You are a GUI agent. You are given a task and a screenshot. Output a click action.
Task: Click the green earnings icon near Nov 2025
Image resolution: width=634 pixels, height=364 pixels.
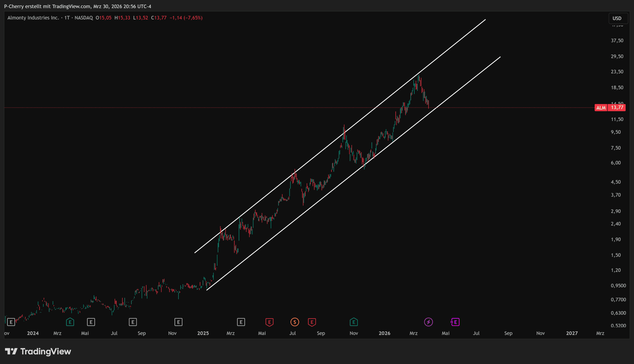tap(354, 322)
